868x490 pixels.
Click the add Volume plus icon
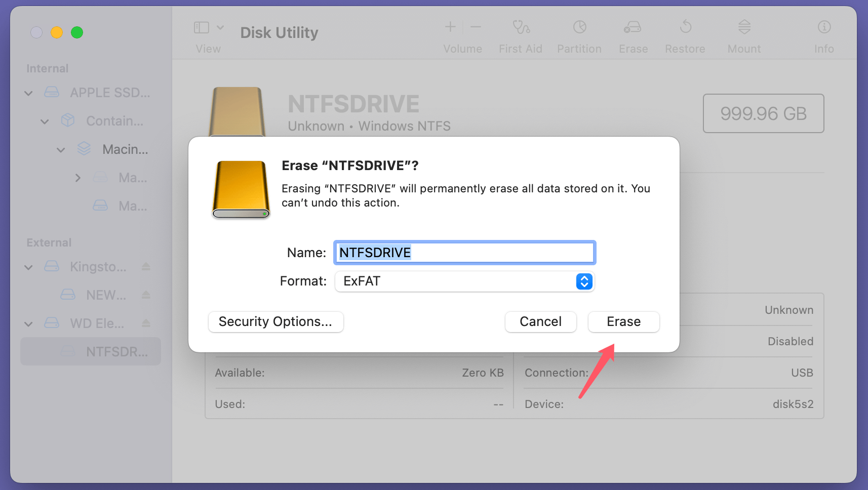pyautogui.click(x=450, y=27)
